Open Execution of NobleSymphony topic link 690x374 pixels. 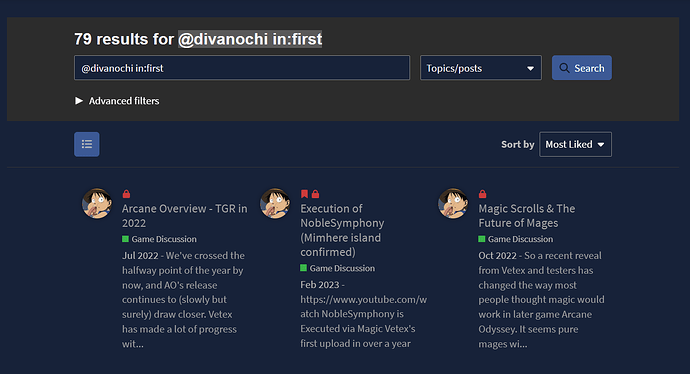(342, 230)
